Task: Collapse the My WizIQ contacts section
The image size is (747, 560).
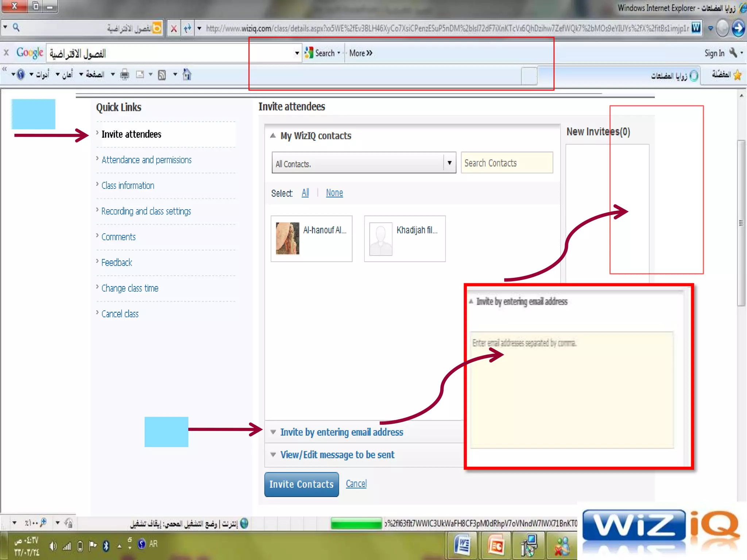Action: tap(273, 136)
